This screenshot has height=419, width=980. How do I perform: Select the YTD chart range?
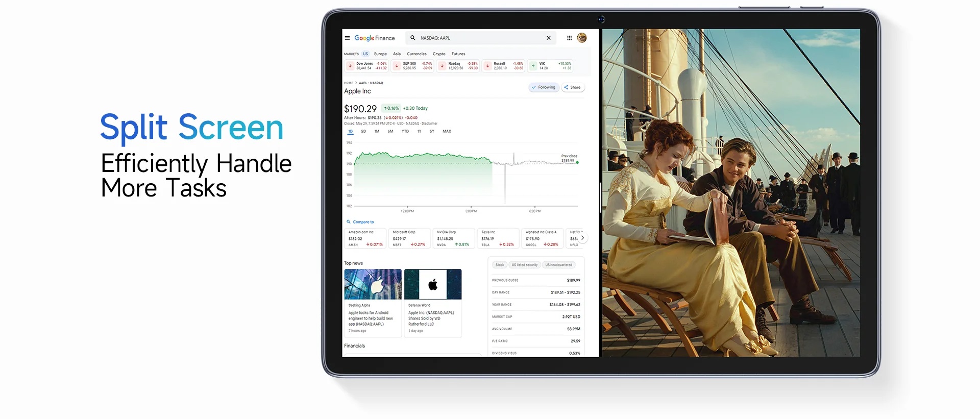[x=405, y=132]
